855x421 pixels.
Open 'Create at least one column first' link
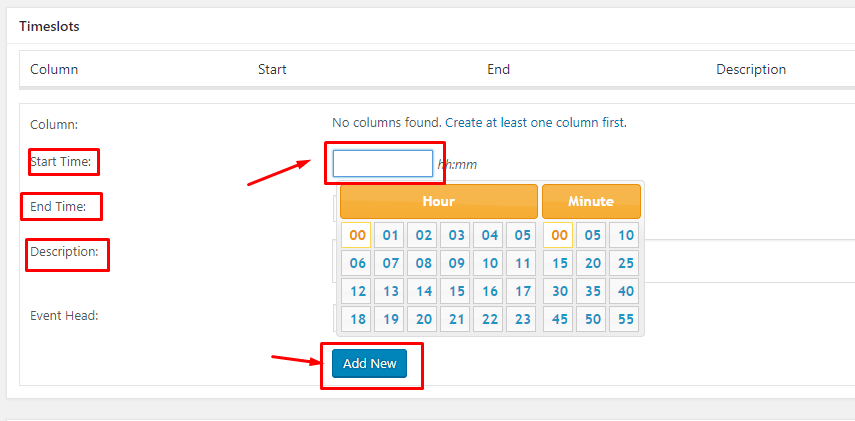(535, 123)
